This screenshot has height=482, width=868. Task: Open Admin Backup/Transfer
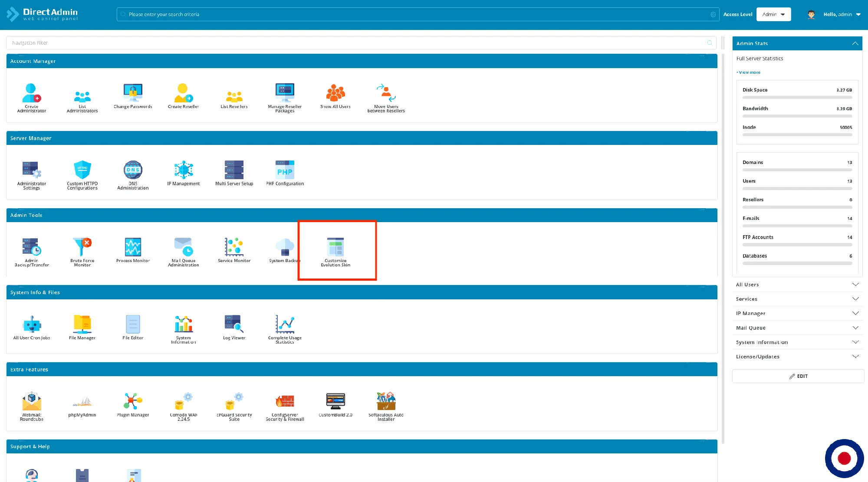coord(31,252)
